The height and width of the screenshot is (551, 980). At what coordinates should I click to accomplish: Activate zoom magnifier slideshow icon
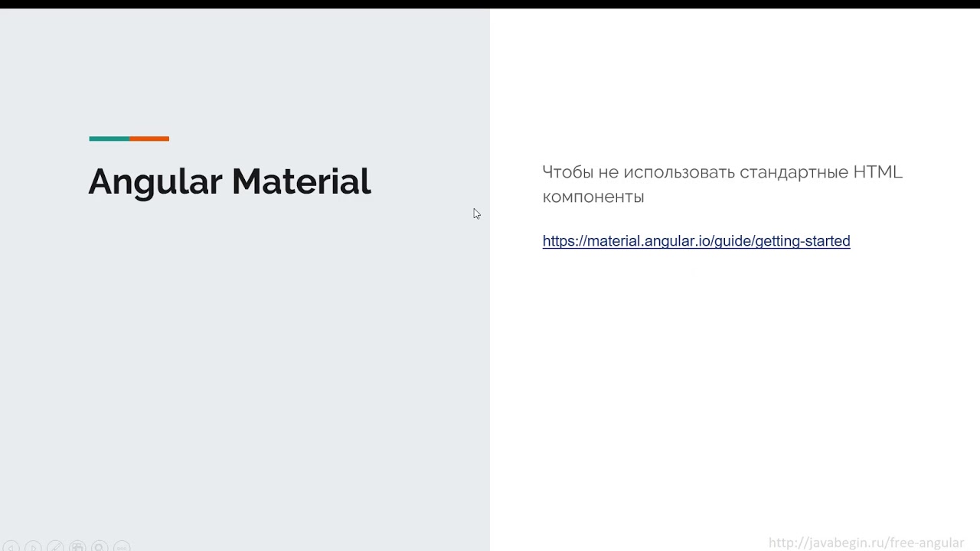pos(100,547)
